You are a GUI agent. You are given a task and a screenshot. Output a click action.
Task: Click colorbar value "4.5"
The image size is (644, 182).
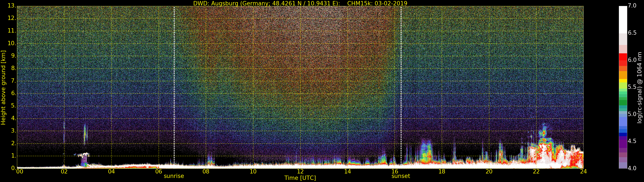tap(632, 141)
